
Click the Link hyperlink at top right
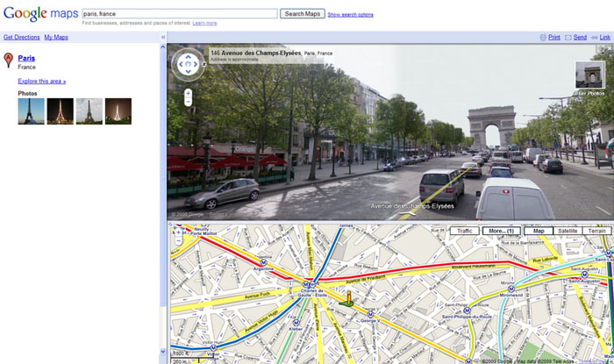pos(605,37)
